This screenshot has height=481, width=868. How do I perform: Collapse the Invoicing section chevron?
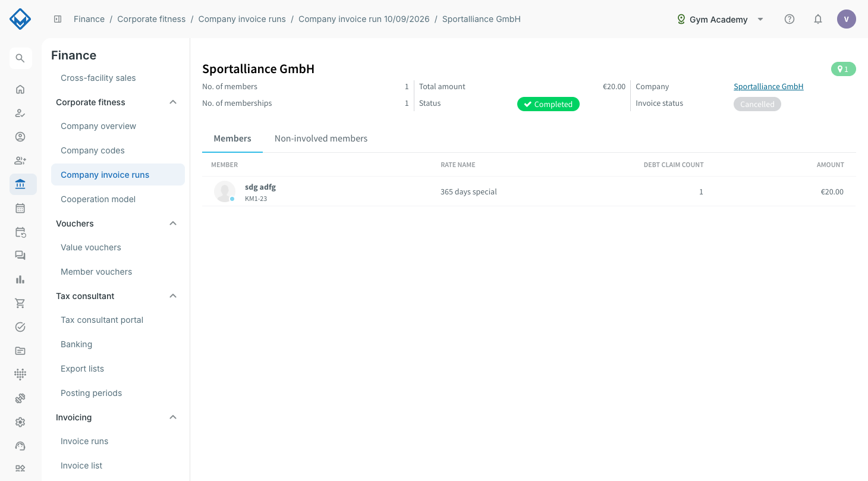[x=173, y=417]
